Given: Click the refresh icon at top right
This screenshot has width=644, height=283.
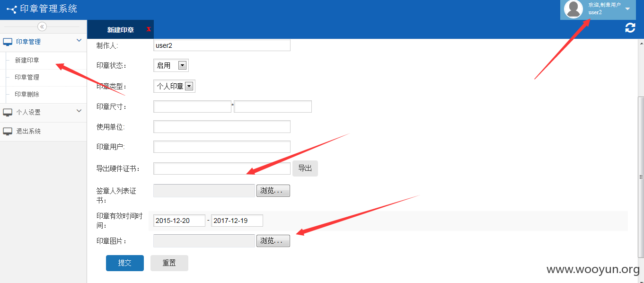Looking at the screenshot, I should pos(630,27).
